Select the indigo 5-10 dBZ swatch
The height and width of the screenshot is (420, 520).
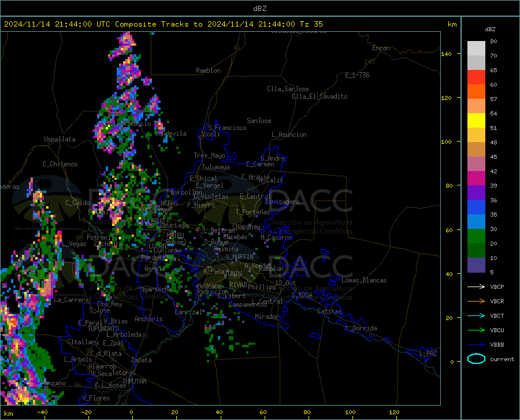[x=476, y=265]
